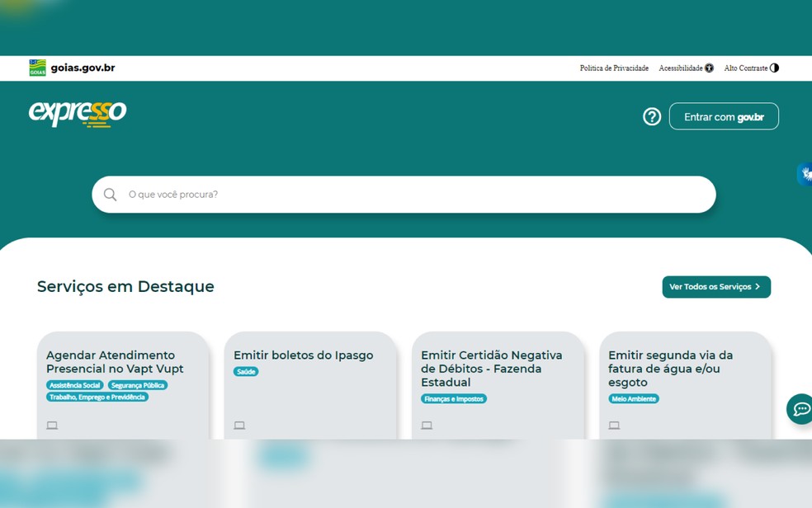Click the help question mark icon
The image size is (812, 508).
[652, 117]
